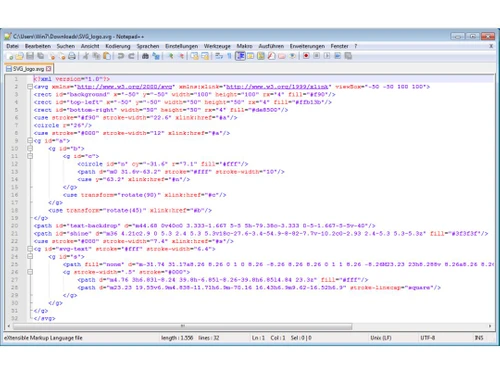Cut selection with the scissors icon
This screenshot has height=375, width=500.
(x=86, y=56)
